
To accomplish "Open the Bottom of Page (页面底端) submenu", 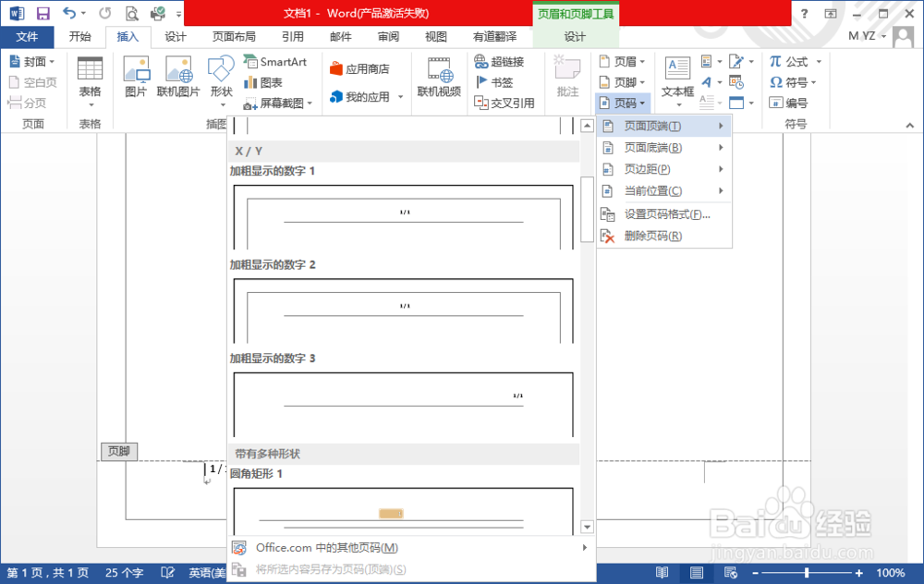I will [x=663, y=147].
